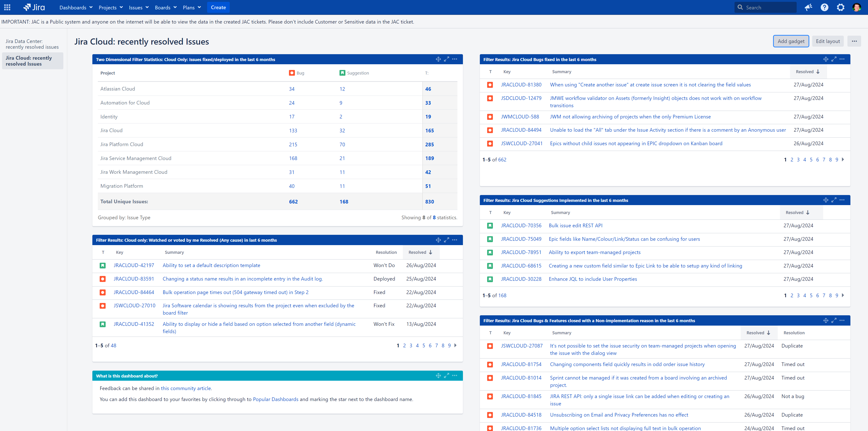Click Bug type icon of JRACLOUD-81380 row
Image resolution: width=868 pixels, height=431 pixels.
490,85
